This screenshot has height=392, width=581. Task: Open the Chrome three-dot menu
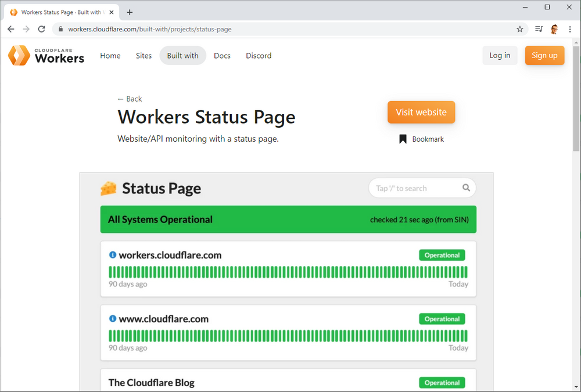570,28
